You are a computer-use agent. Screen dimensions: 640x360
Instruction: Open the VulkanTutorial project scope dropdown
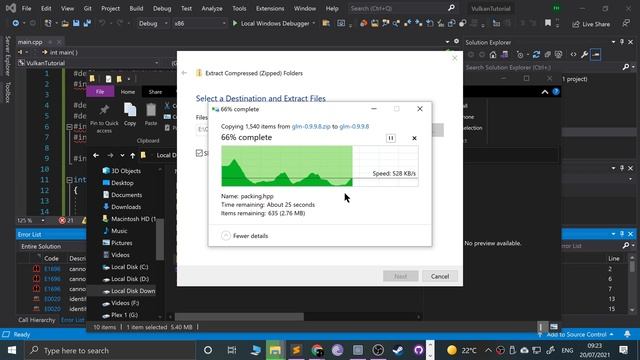(88, 63)
